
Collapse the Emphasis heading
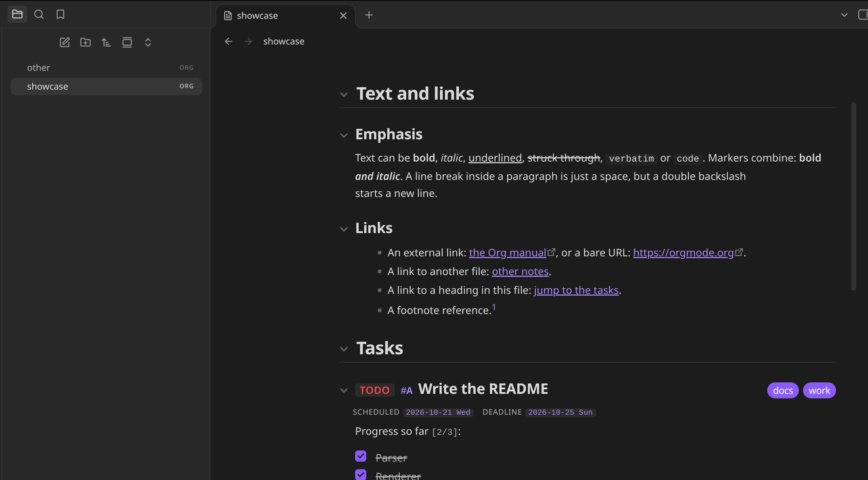(x=344, y=135)
